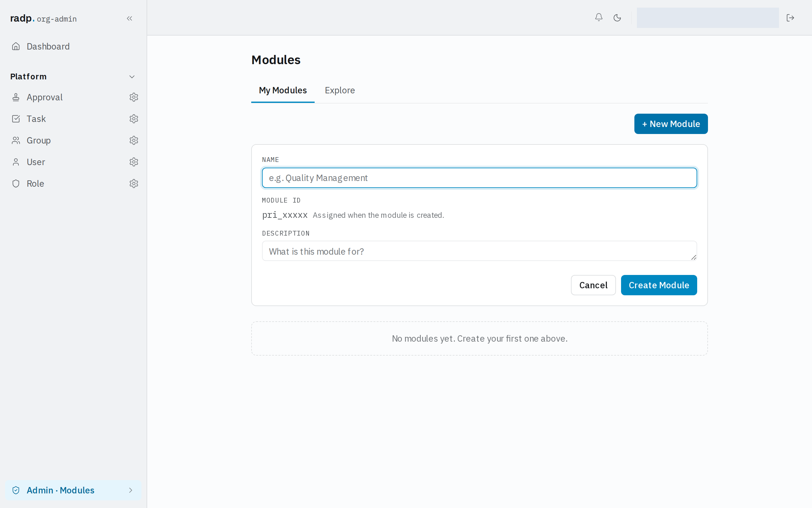The width and height of the screenshot is (812, 508).
Task: Open Role settings gear icon
Action: pyautogui.click(x=134, y=184)
